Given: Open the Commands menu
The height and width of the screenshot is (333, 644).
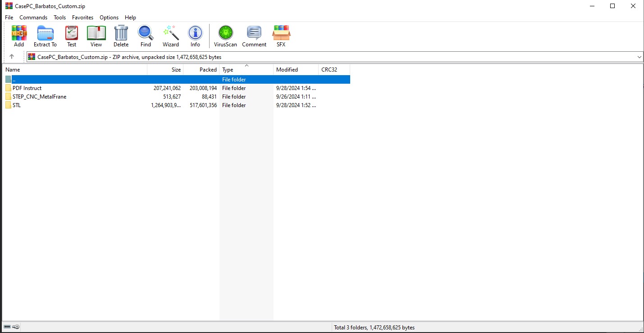Looking at the screenshot, I should click(x=33, y=18).
